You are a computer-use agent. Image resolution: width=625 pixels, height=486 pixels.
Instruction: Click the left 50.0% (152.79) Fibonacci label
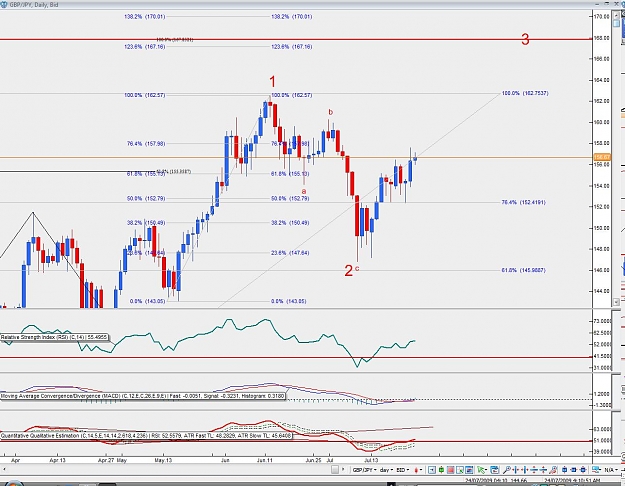pos(146,199)
